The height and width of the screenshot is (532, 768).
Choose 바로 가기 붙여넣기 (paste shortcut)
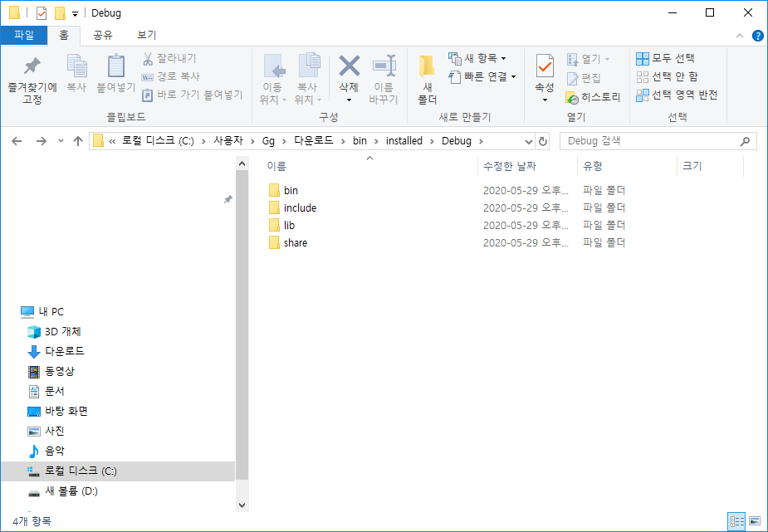(x=192, y=95)
